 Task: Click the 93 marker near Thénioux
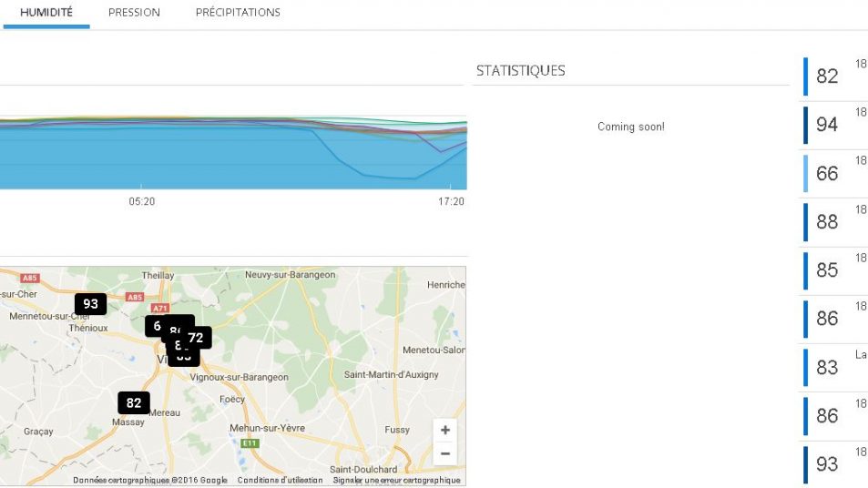[x=90, y=304]
